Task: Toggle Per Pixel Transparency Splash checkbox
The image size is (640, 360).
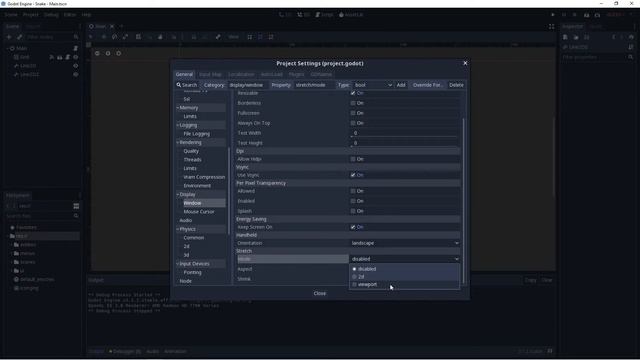Action: tap(353, 211)
